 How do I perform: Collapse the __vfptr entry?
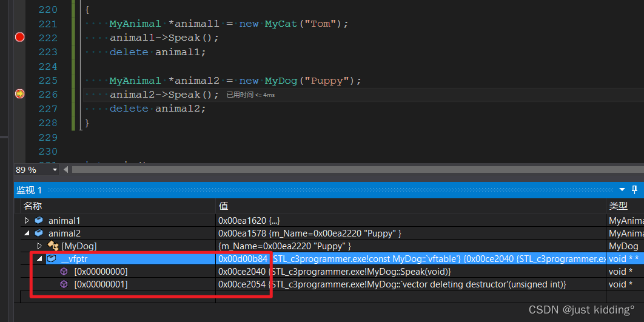coord(40,259)
